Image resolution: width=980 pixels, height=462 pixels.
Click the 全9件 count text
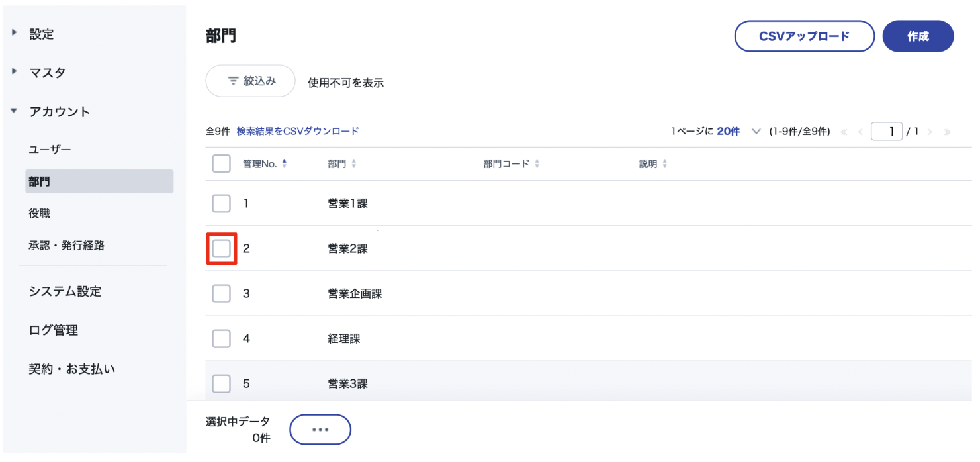[218, 131]
